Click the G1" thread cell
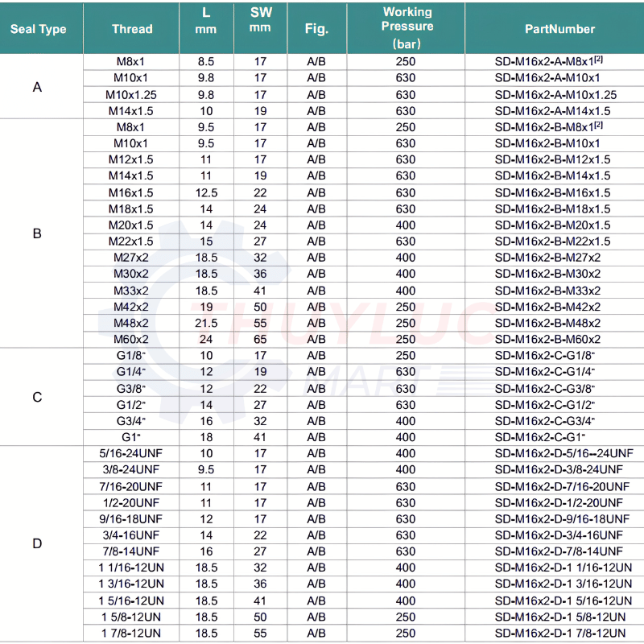 (x=131, y=437)
